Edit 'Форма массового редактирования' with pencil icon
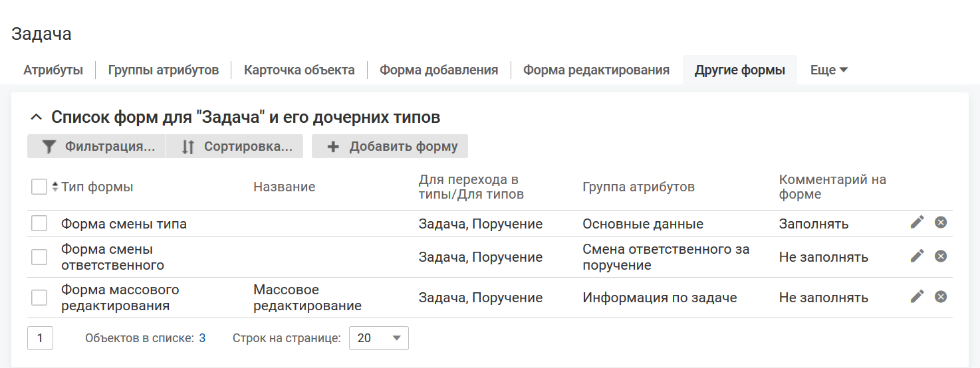This screenshot has width=980, height=368. (918, 296)
